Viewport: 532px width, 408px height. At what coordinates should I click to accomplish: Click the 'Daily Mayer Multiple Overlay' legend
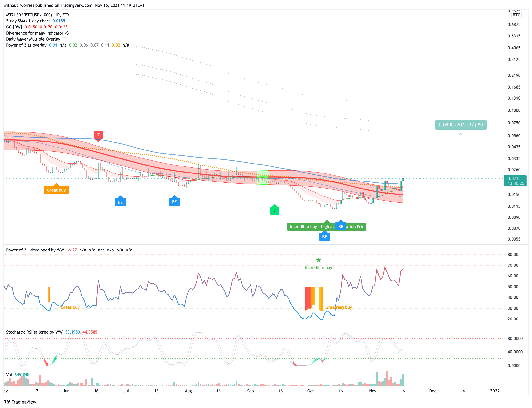point(33,39)
